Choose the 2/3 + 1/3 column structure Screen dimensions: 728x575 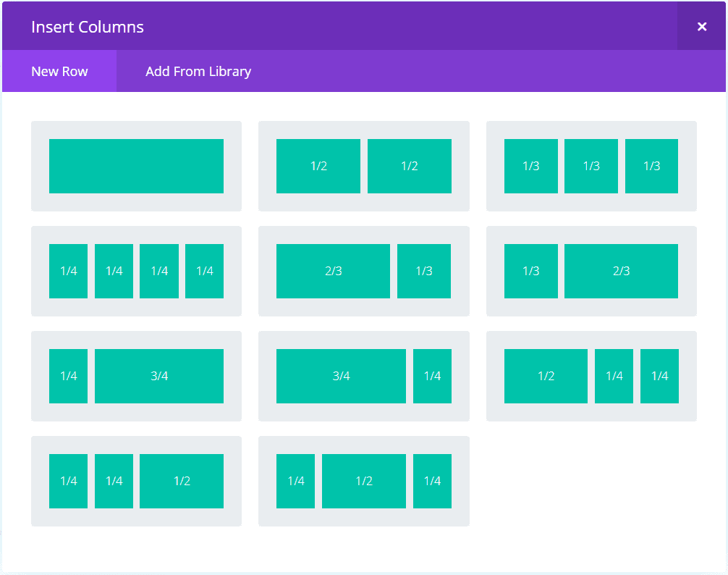click(x=363, y=271)
